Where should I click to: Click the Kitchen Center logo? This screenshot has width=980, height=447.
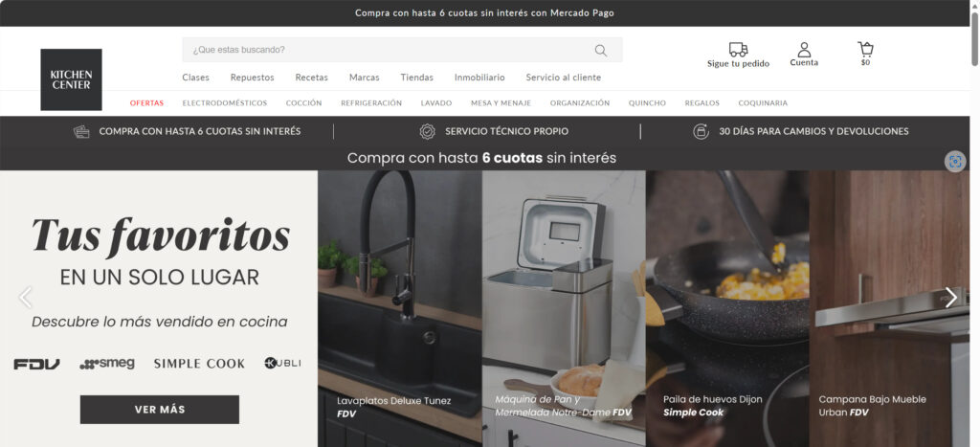tap(71, 79)
